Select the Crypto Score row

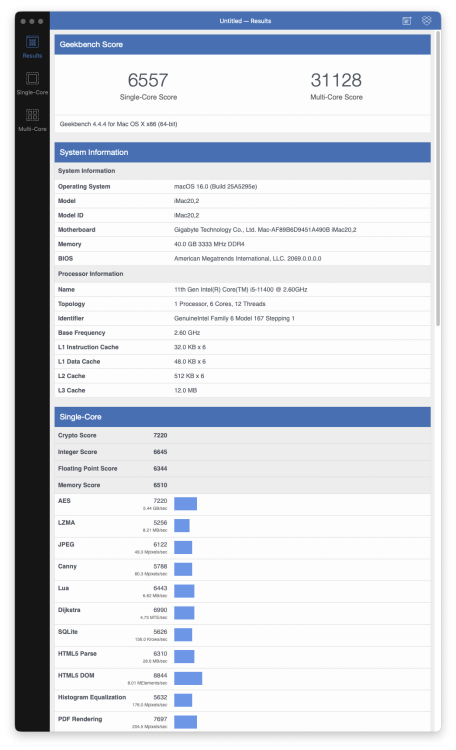pyautogui.click(x=243, y=435)
